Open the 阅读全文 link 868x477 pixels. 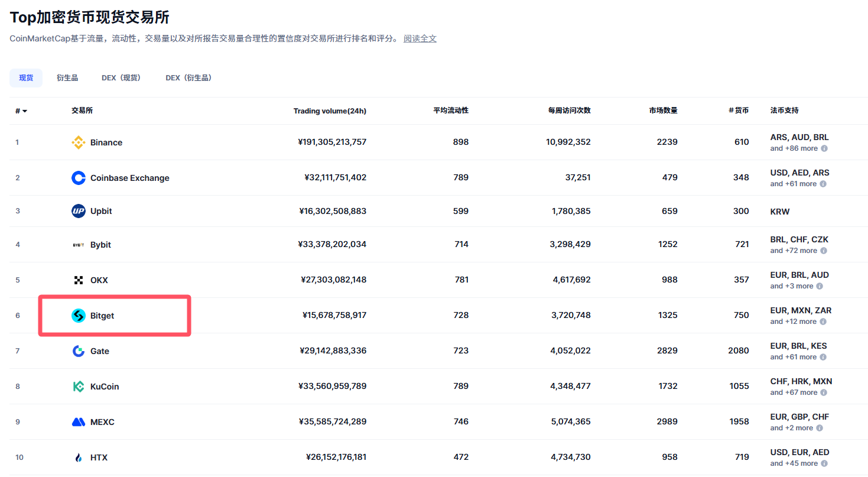point(420,38)
